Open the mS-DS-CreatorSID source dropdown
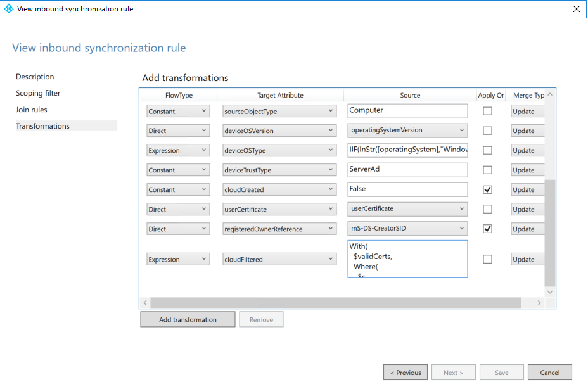Viewport: 588px width, 389px height. (407, 228)
